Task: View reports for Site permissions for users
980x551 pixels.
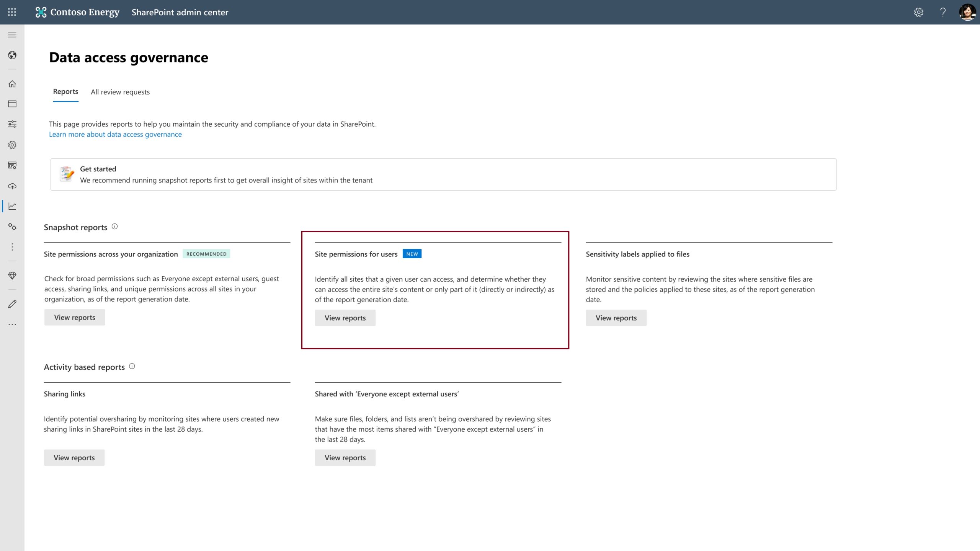Action: tap(345, 318)
